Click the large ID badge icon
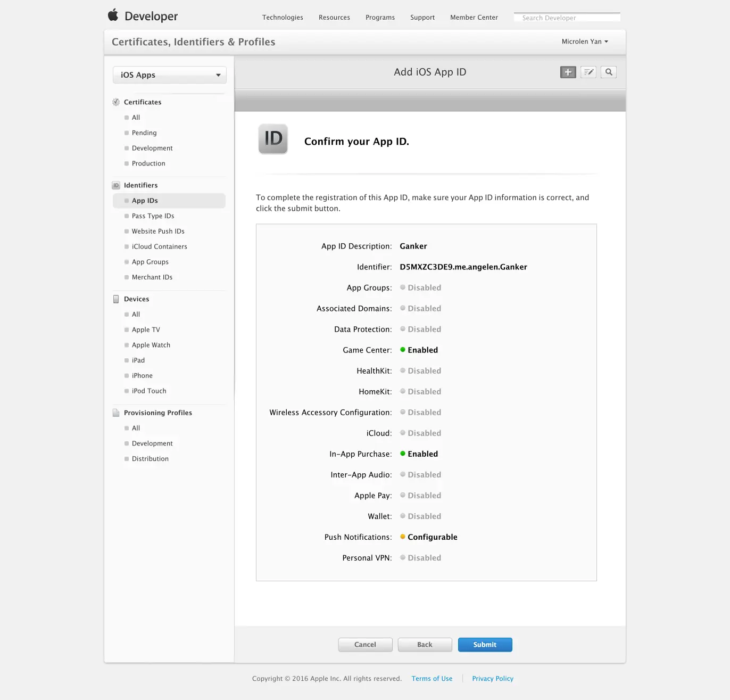The width and height of the screenshot is (730, 700). point(273,139)
